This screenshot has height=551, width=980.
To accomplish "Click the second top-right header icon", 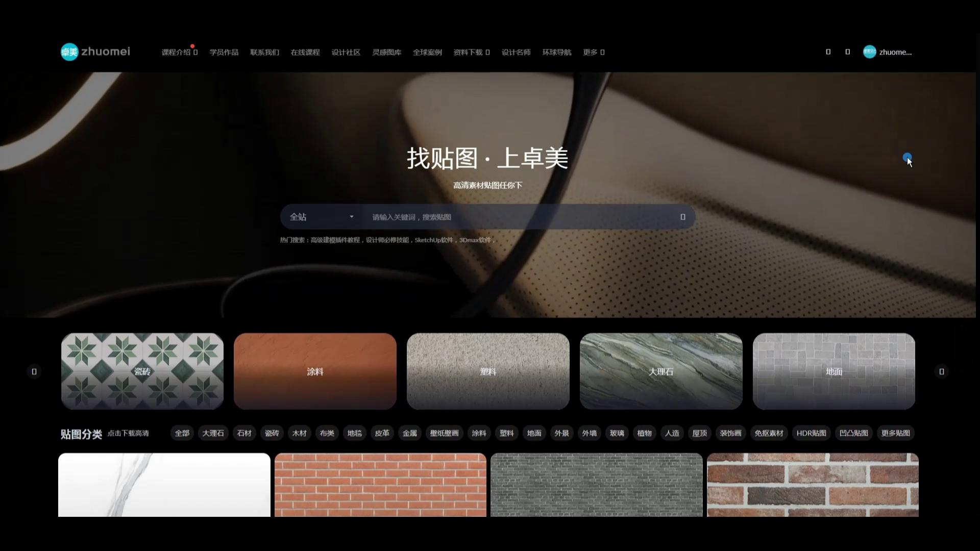I will pyautogui.click(x=847, y=52).
